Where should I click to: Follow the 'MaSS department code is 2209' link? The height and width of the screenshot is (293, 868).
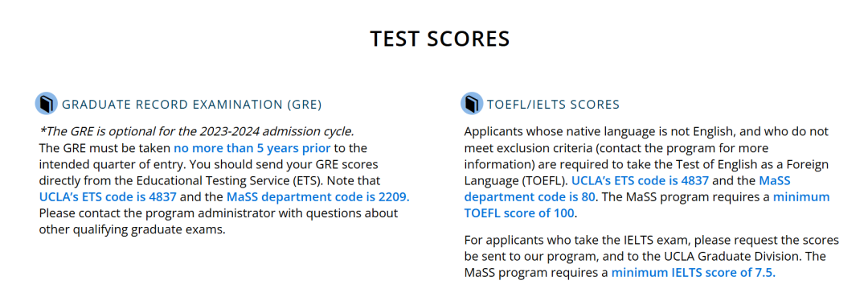click(318, 197)
